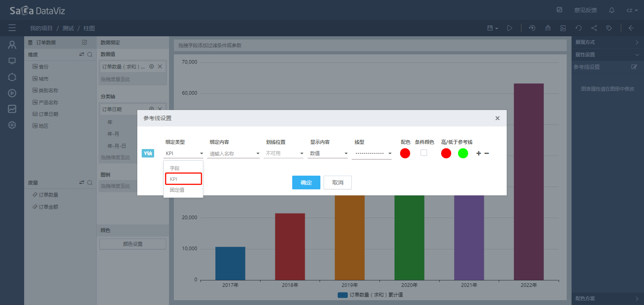
Task: Open settings for 订单数量 field
Action: point(152,66)
